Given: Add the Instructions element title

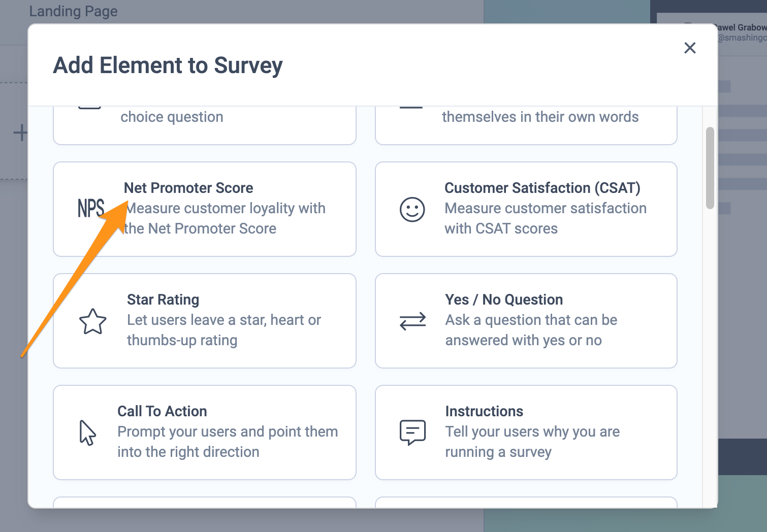Looking at the screenshot, I should [x=484, y=412].
